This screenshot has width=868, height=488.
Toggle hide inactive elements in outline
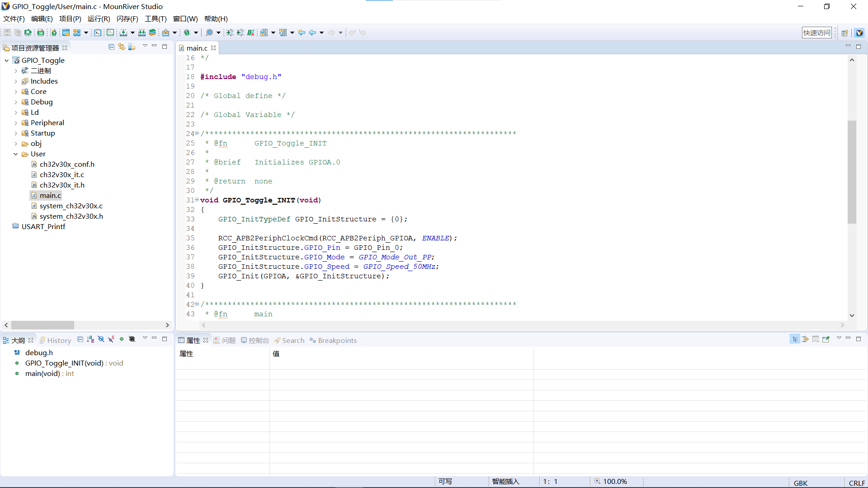tap(132, 339)
